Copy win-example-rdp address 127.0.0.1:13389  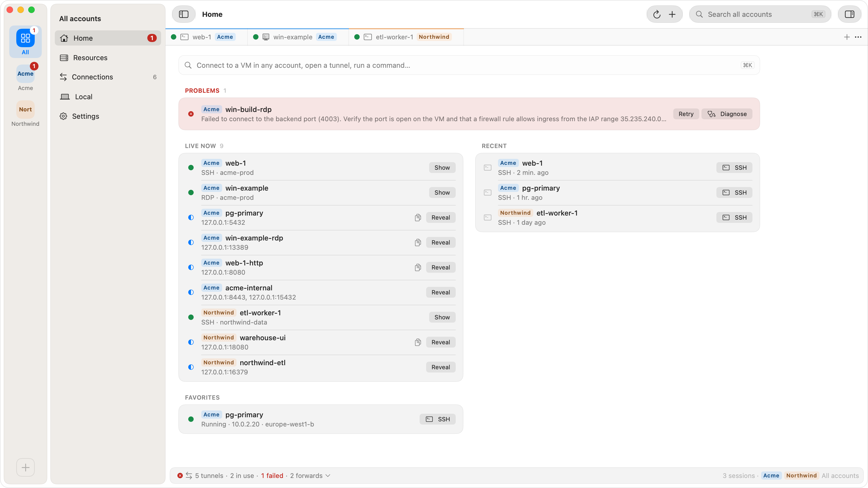click(418, 242)
